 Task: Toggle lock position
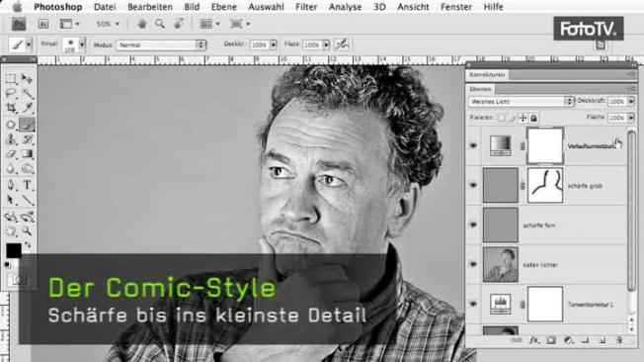click(523, 118)
